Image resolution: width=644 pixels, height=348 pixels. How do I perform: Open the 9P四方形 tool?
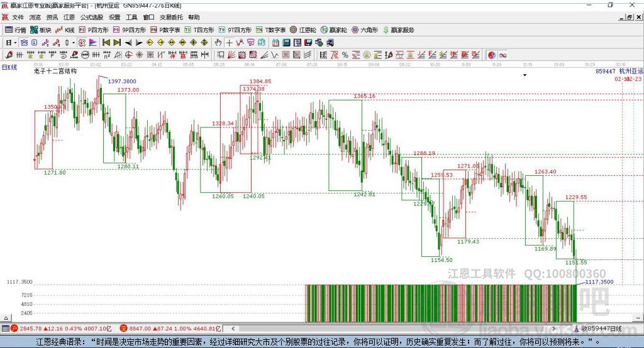coord(129,30)
